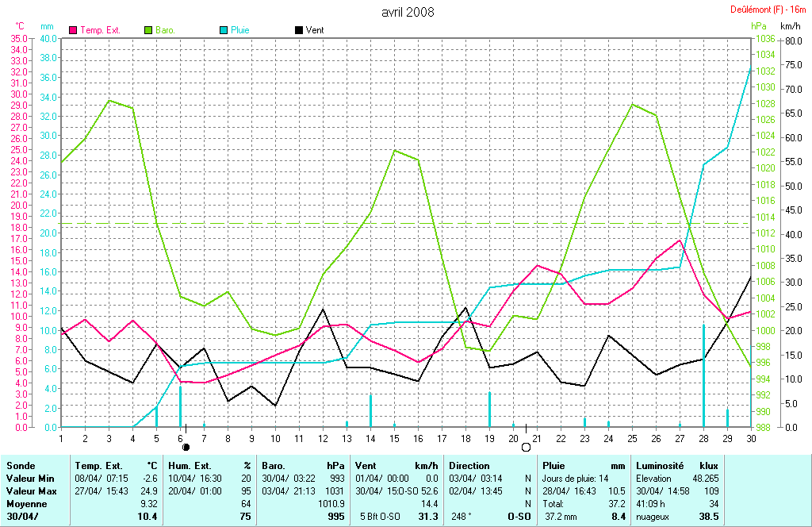
Task: Click the pink Temp. Ext. legend square
Action: click(x=74, y=30)
